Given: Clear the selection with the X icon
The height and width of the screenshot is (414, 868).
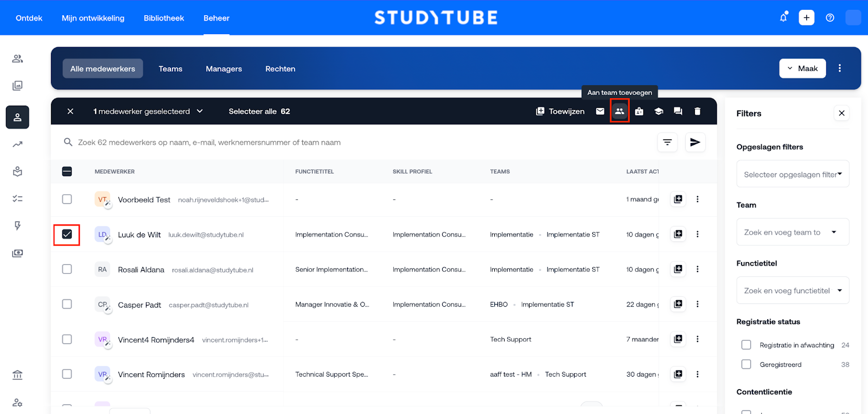Looking at the screenshot, I should (70, 111).
